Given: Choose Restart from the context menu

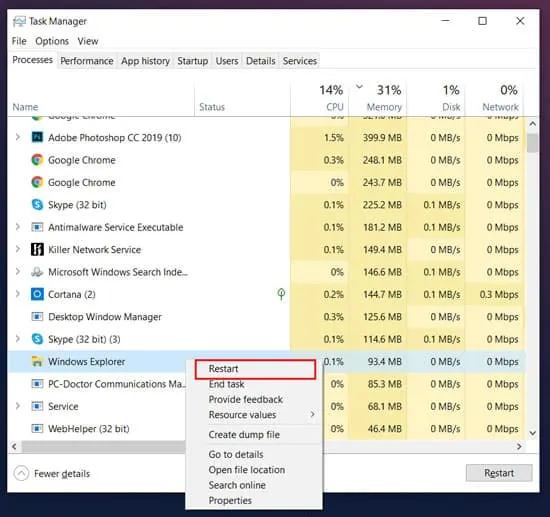Looking at the screenshot, I should (x=255, y=369).
